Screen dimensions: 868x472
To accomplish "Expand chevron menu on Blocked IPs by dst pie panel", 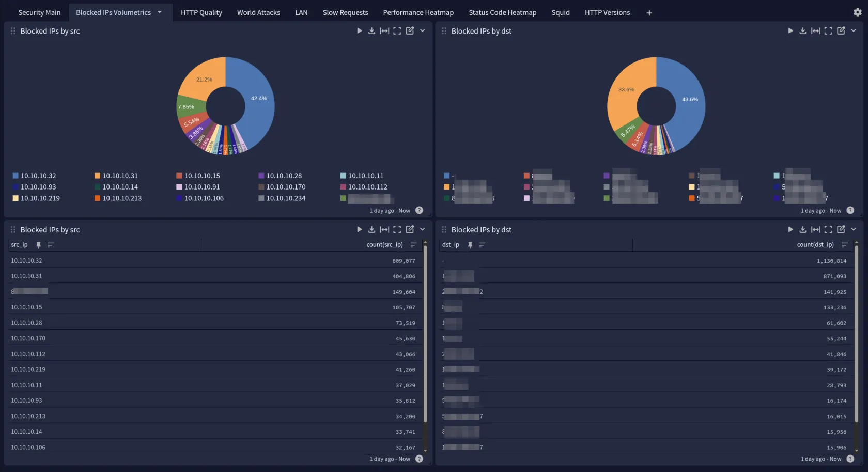I will [x=853, y=31].
